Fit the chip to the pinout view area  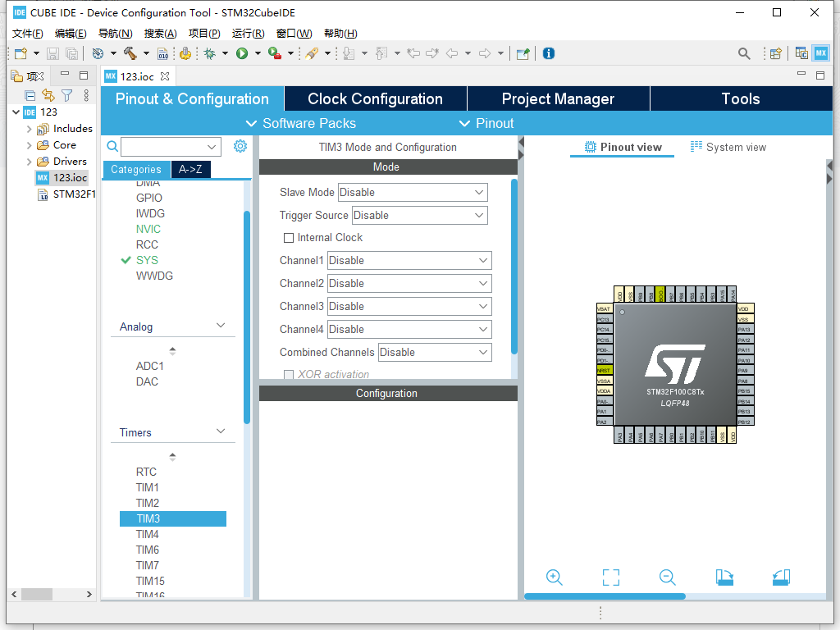point(610,577)
